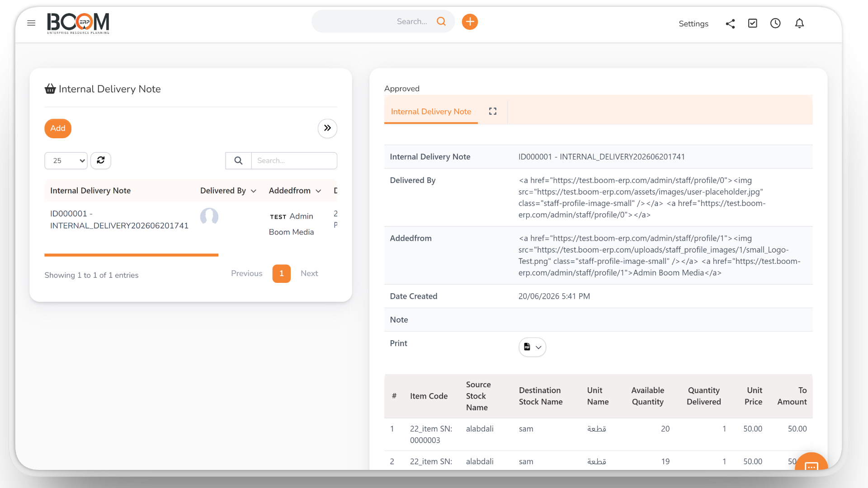Open the tasks checklist icon
868x488 pixels.
(753, 23)
